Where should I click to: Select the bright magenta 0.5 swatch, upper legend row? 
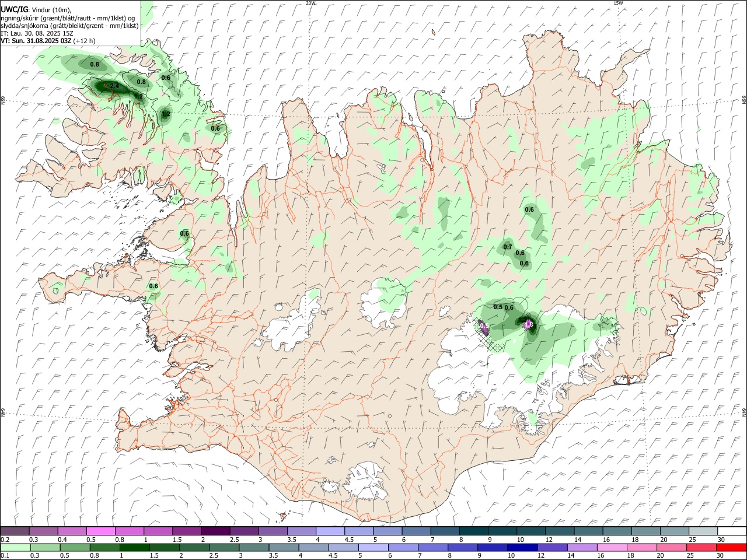coord(101,531)
